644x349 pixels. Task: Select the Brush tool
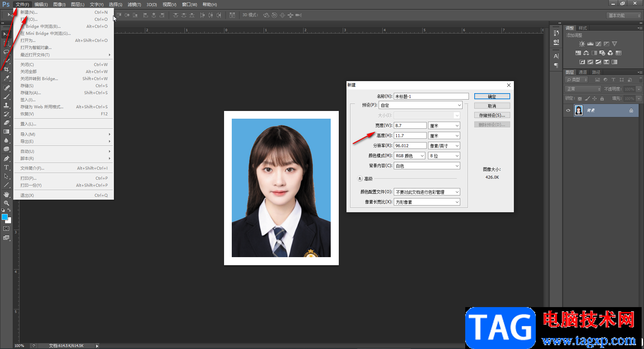tap(6, 97)
